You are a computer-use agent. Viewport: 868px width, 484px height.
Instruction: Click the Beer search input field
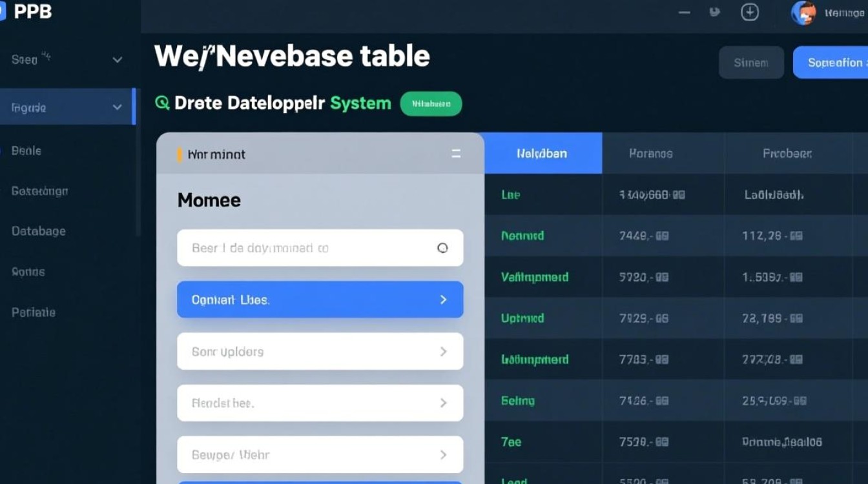[304, 248]
